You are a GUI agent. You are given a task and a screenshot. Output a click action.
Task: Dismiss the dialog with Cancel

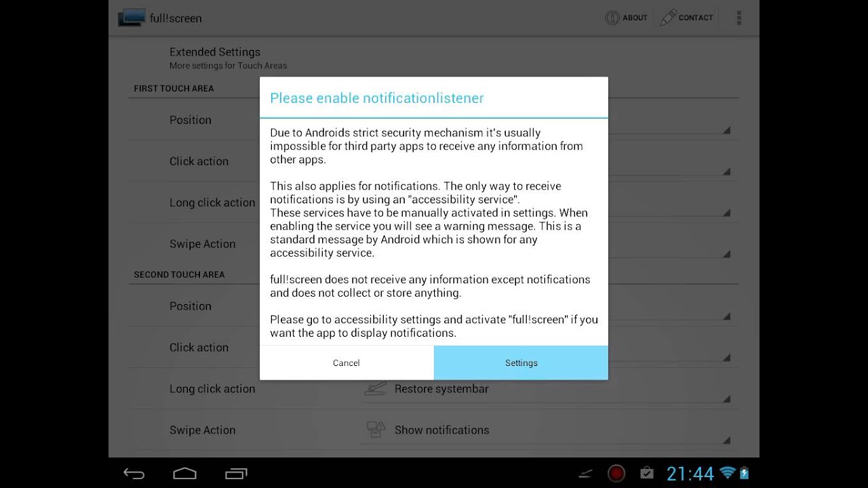pyautogui.click(x=347, y=363)
